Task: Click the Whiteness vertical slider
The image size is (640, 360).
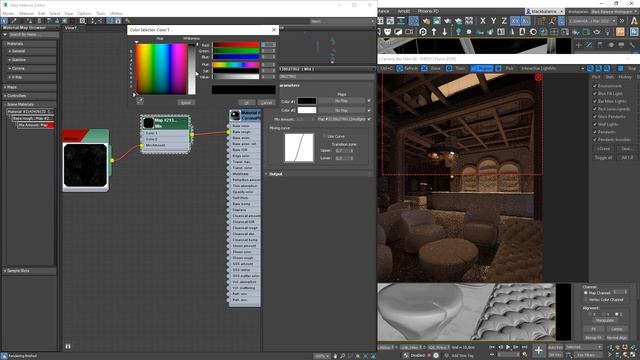Action: (191, 69)
